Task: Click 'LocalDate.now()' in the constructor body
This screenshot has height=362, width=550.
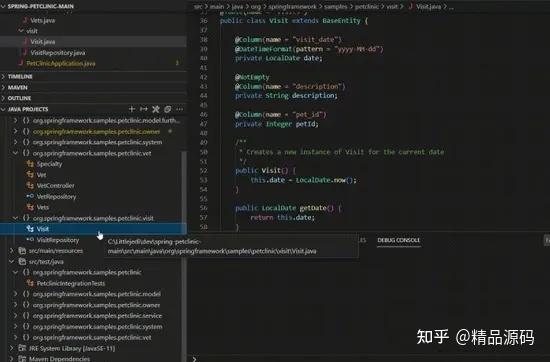Action: [x=325, y=180]
